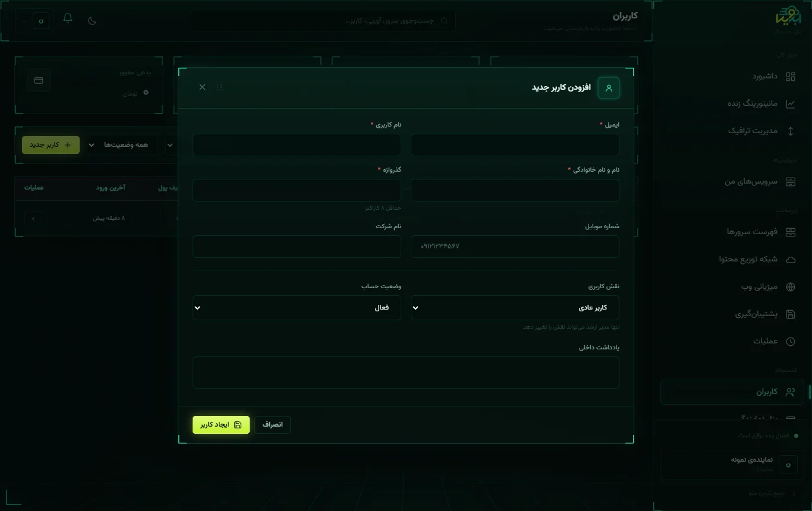
Task: Click the save icon inside the Create User button
Action: (x=238, y=425)
